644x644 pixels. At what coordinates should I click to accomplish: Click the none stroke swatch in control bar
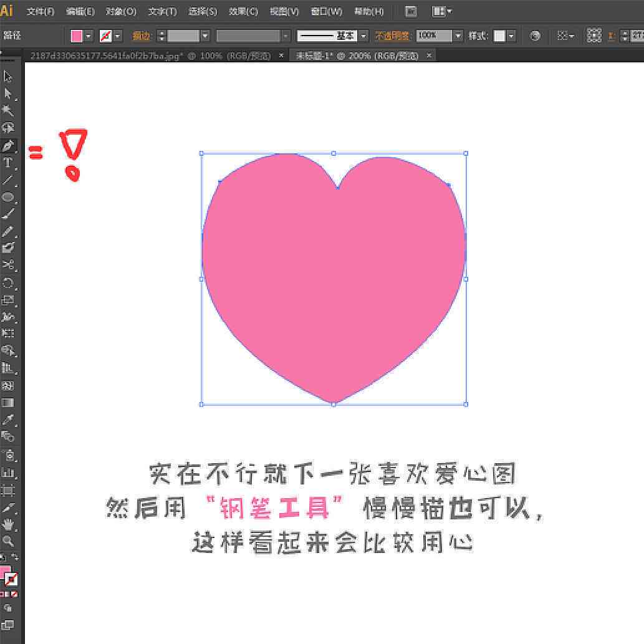coord(106,36)
